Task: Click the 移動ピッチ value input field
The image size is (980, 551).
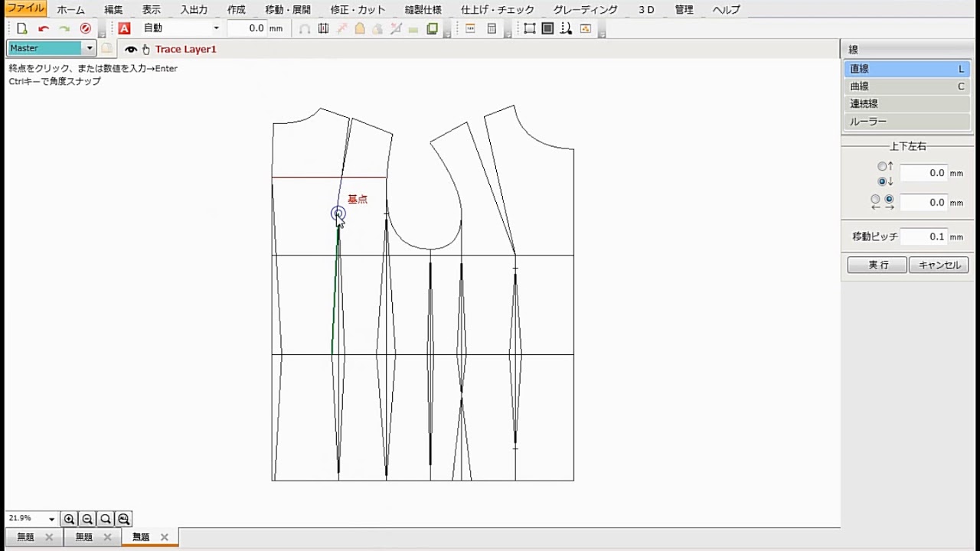Action: (923, 237)
